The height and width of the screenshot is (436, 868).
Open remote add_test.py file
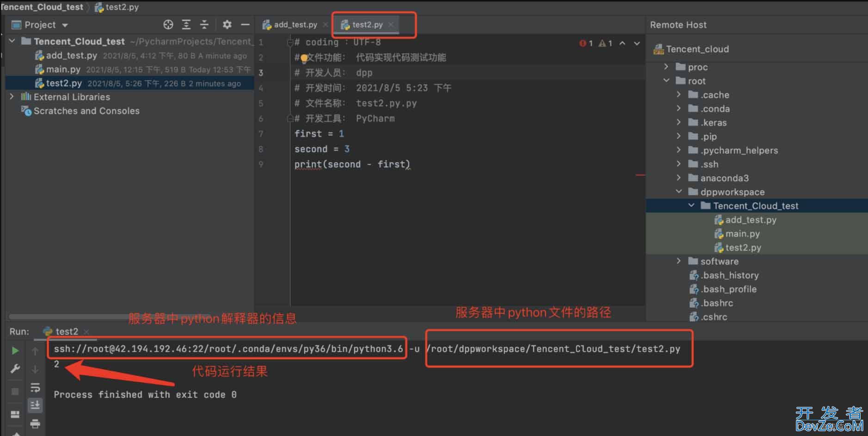click(x=745, y=220)
